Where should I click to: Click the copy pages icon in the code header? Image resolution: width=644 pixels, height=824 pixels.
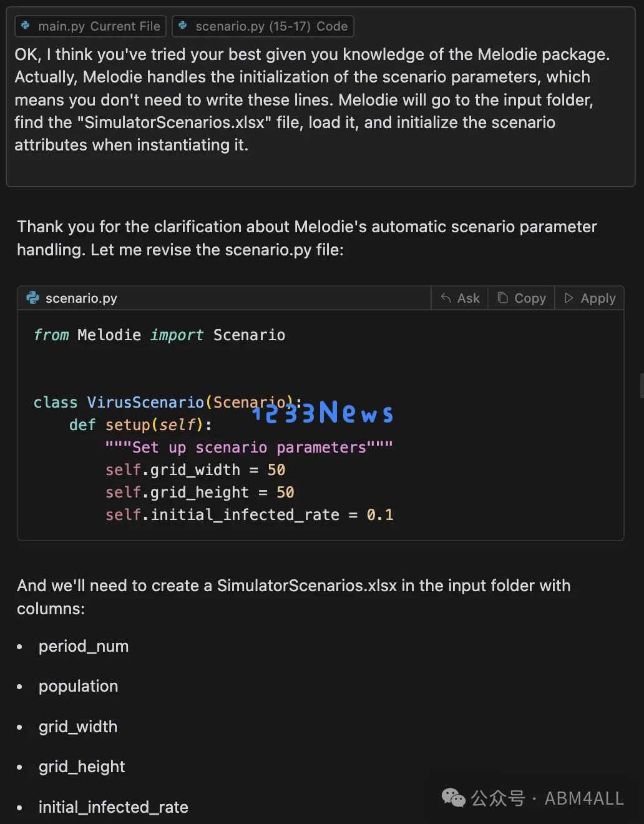pos(502,298)
